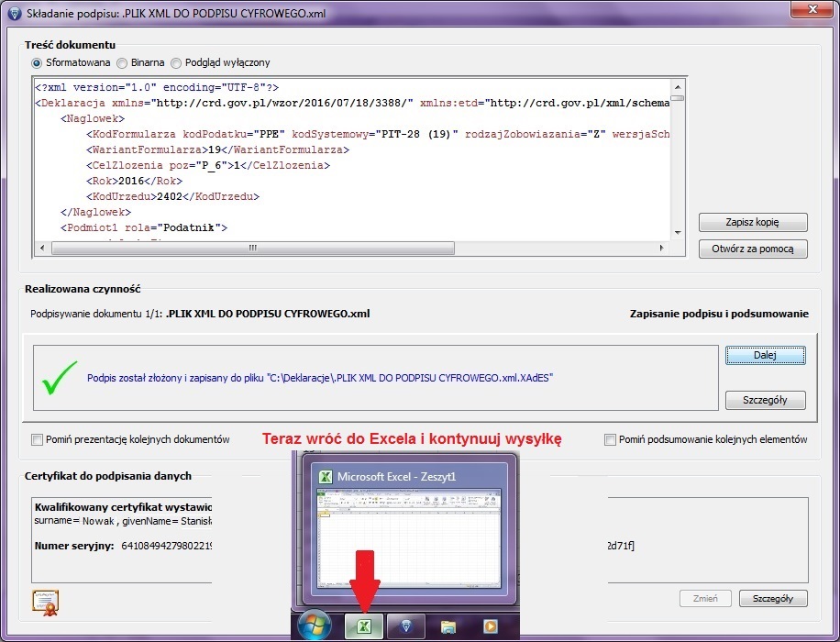This screenshot has height=642, width=840.
Task: Select Podgląd wyłączony radio button
Action: click(x=176, y=63)
